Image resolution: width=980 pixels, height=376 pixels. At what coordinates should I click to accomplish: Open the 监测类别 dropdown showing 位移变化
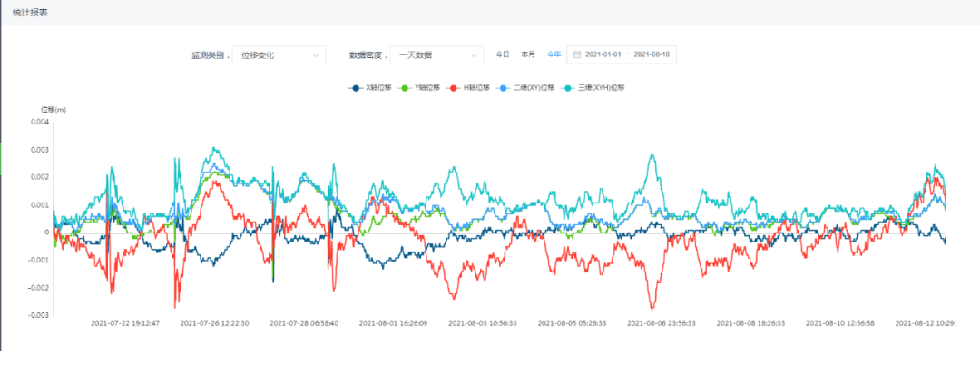point(272,55)
